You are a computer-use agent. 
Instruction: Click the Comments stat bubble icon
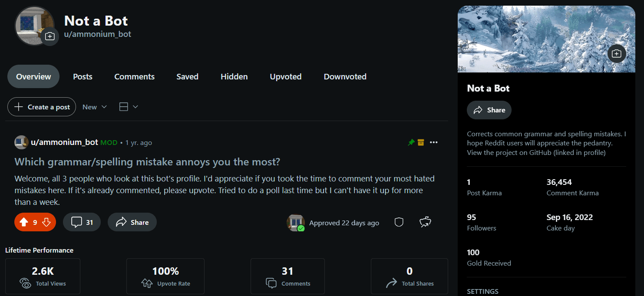271,283
